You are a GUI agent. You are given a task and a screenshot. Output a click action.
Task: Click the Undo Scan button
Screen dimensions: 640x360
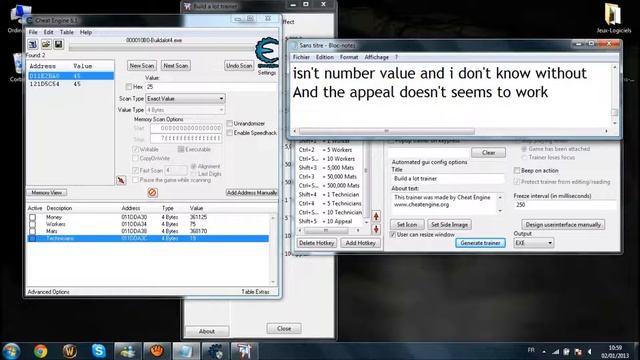point(239,66)
